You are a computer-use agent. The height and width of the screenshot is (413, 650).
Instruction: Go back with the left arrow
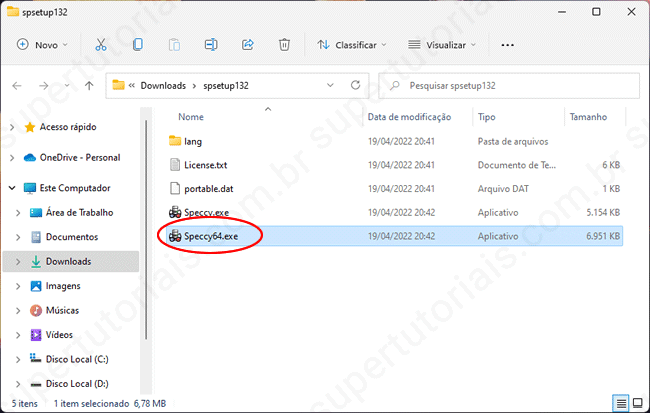coord(17,86)
